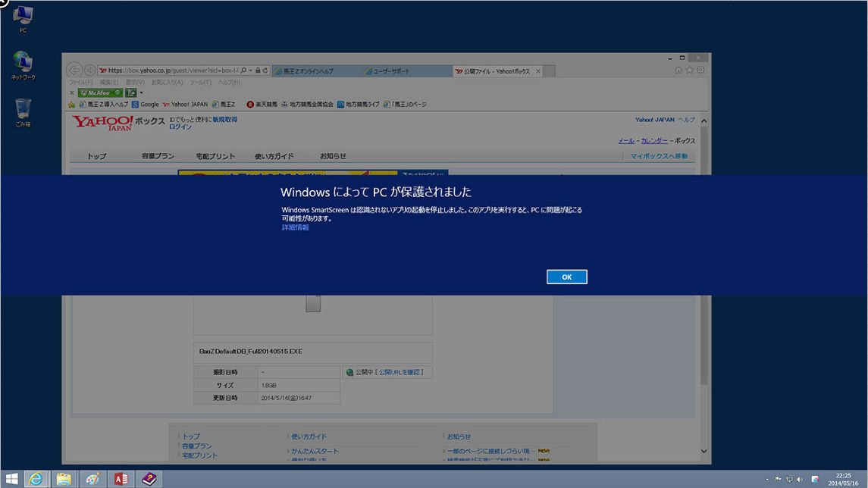Click OK in the SmartScreen dialog
The height and width of the screenshot is (488, 868).
[566, 277]
